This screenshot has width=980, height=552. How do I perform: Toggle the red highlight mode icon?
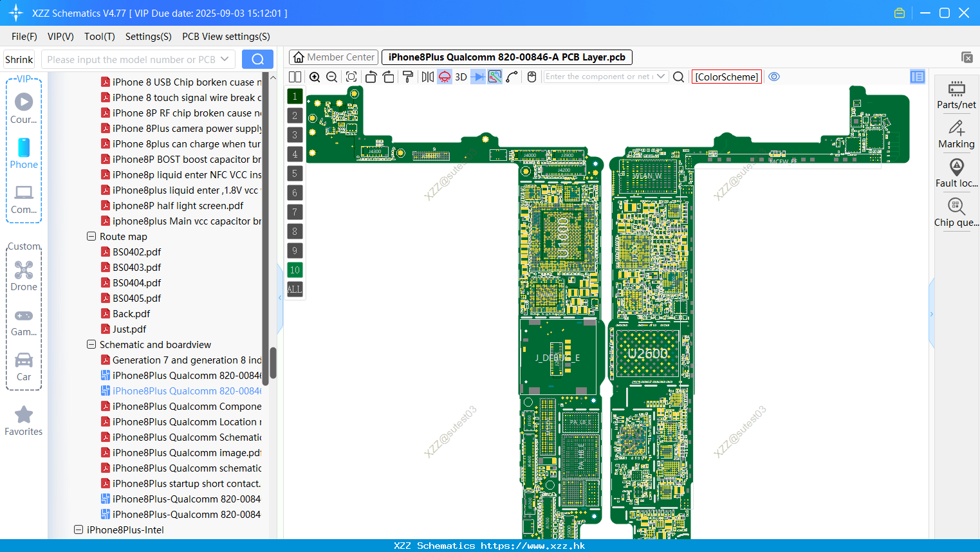pyautogui.click(x=445, y=77)
